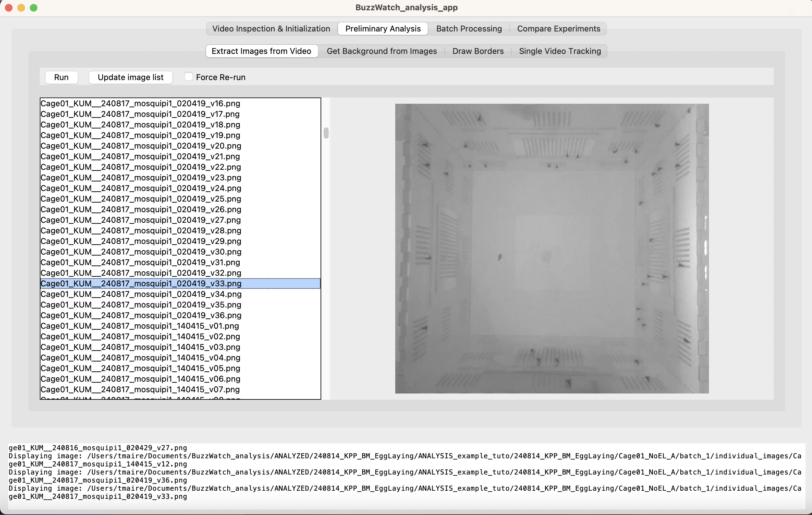The image size is (812, 515).
Task: Check the Force Re-run toggle state
Action: pos(188,77)
